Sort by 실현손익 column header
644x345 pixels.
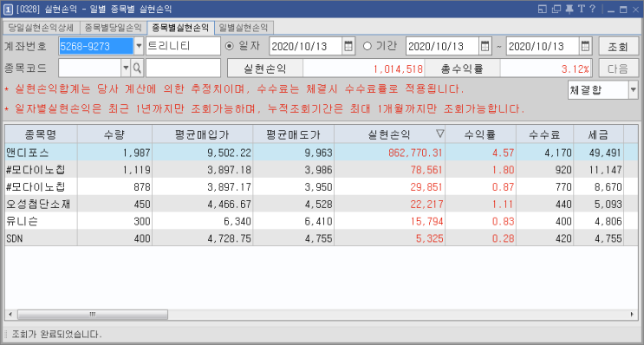(390, 134)
